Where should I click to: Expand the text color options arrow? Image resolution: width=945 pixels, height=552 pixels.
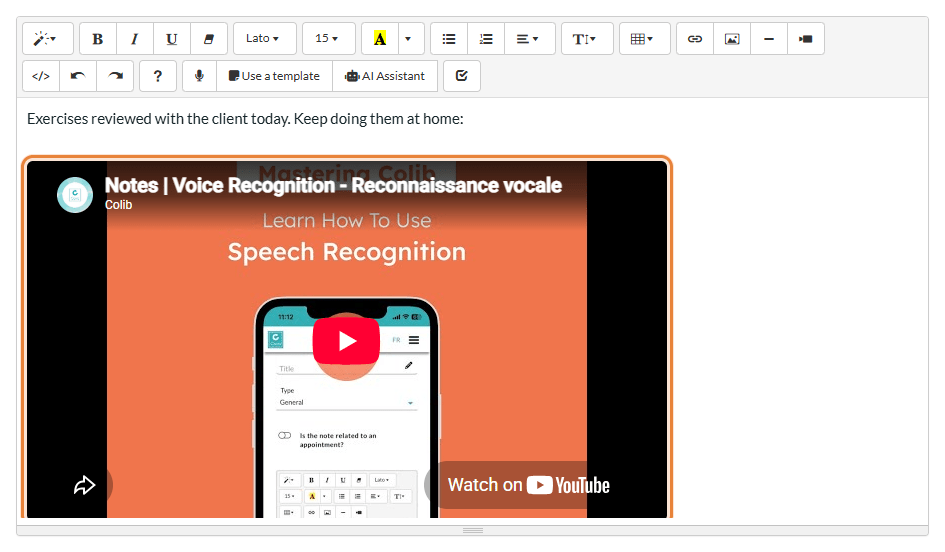[x=411, y=39]
